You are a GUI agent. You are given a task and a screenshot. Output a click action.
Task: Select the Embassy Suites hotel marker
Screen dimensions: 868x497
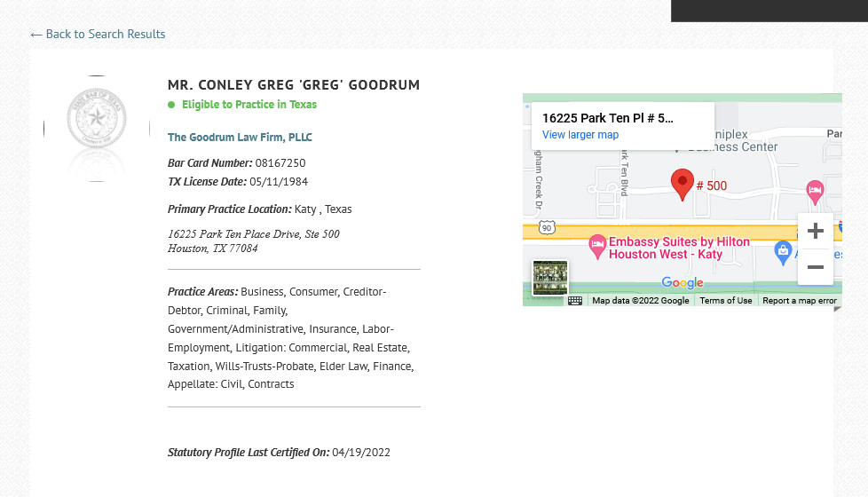[x=596, y=247]
